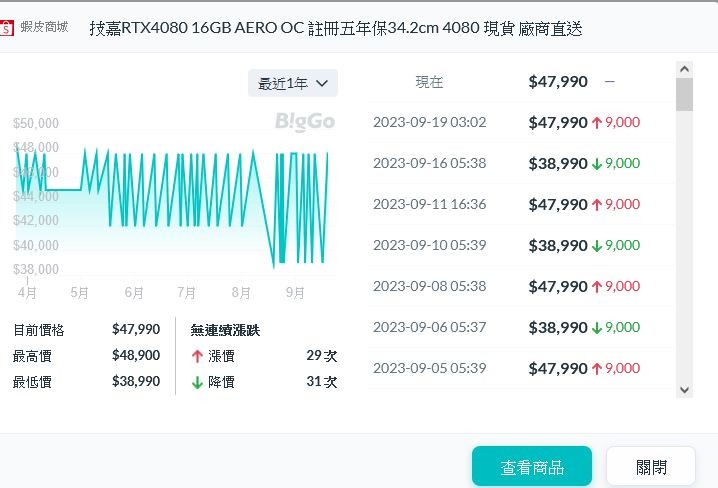Click the 最低價 label
Image resolution: width=718 pixels, height=488 pixels.
point(32,382)
